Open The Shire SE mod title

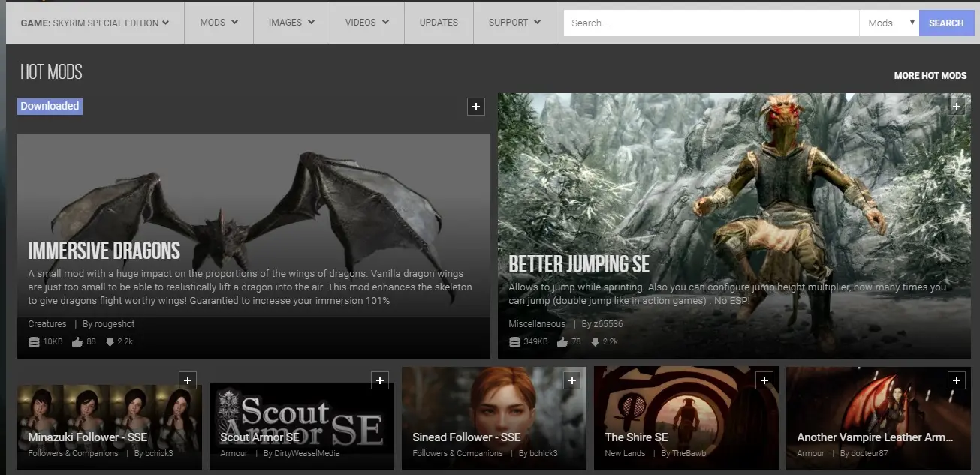point(636,437)
